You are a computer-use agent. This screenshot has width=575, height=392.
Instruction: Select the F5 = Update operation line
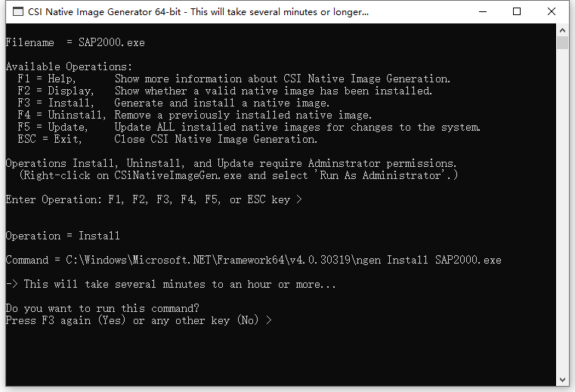(x=249, y=127)
